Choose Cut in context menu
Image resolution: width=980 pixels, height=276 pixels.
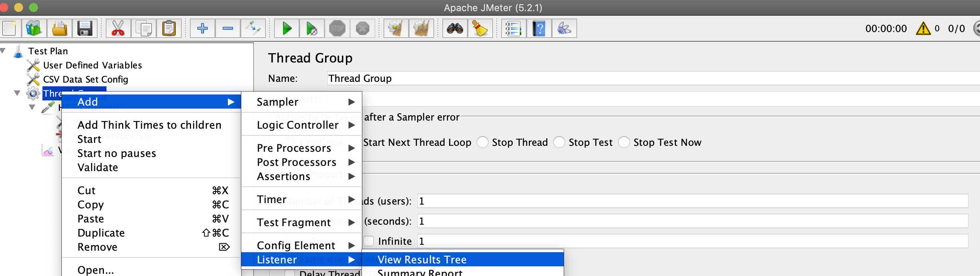click(152, 190)
